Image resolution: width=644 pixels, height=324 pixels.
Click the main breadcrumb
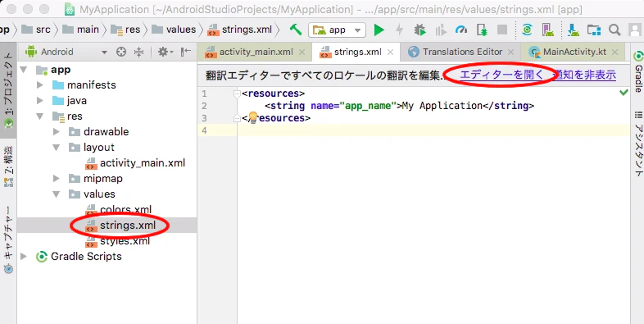pyautogui.click(x=81, y=30)
